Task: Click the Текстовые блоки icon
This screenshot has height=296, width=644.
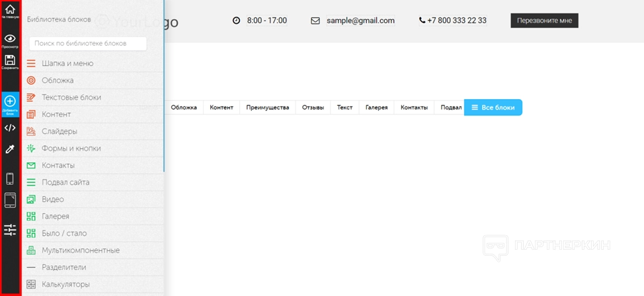Action: point(31,98)
